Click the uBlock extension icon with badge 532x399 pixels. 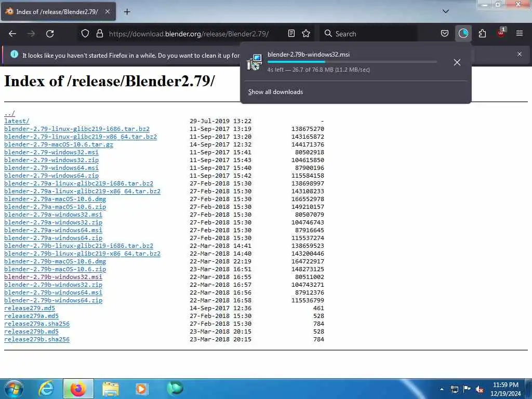(501, 33)
